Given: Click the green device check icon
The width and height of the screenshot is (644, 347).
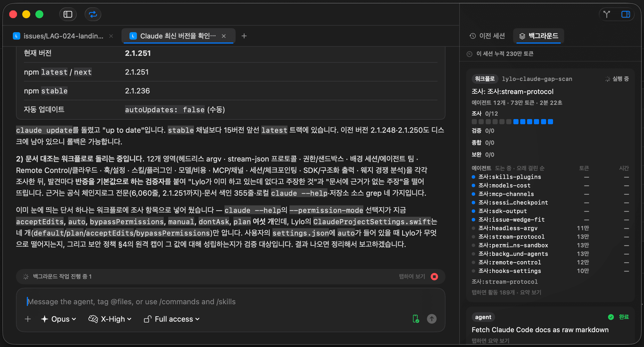Looking at the screenshot, I should 416,319.
